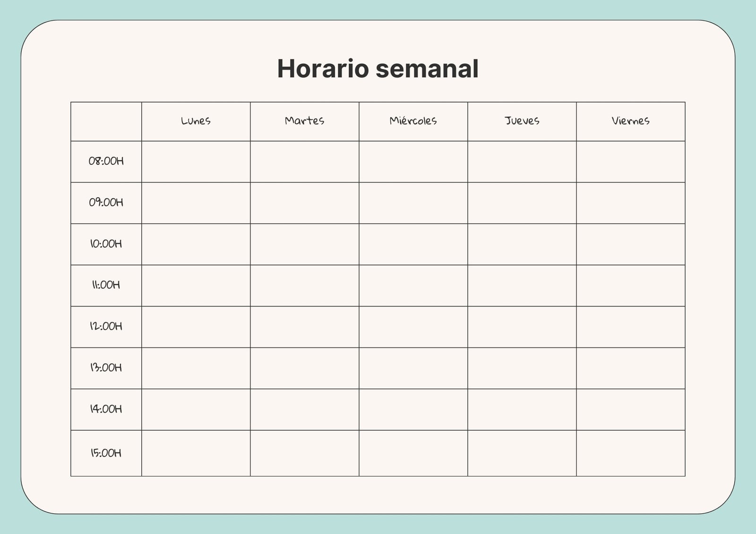Click the 12:00H time label

click(106, 326)
